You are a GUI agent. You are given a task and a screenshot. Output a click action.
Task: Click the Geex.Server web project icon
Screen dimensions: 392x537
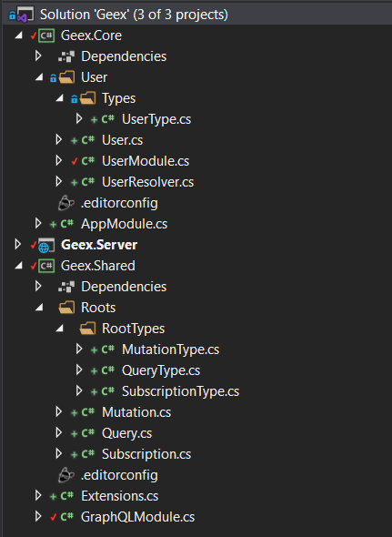click(46, 245)
